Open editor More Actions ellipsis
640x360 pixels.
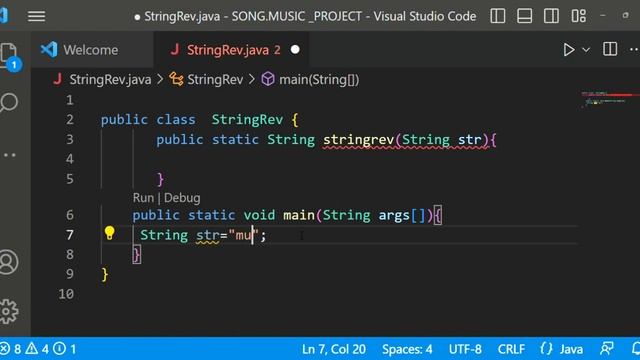(634, 49)
